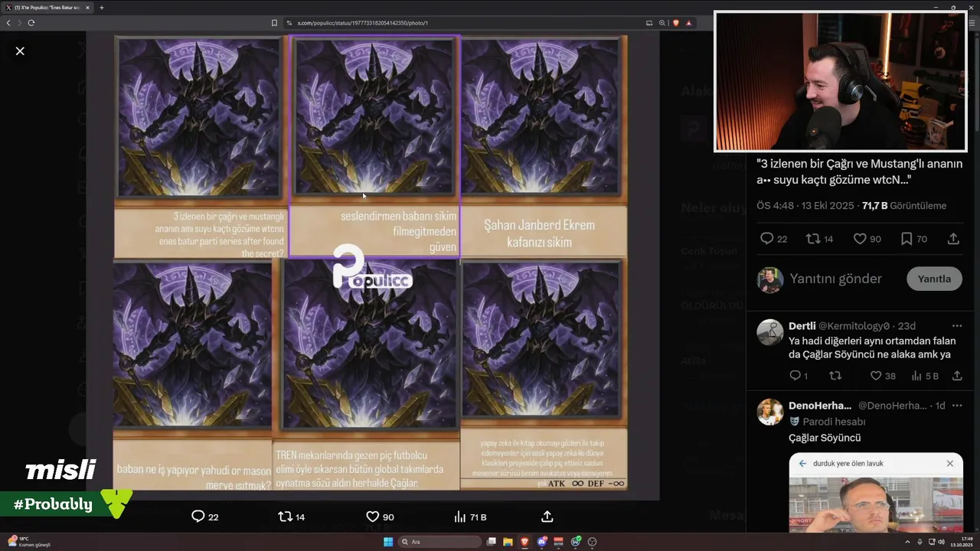The width and height of the screenshot is (980, 551).
Task: Go back in browser history
Action: click(x=8, y=23)
